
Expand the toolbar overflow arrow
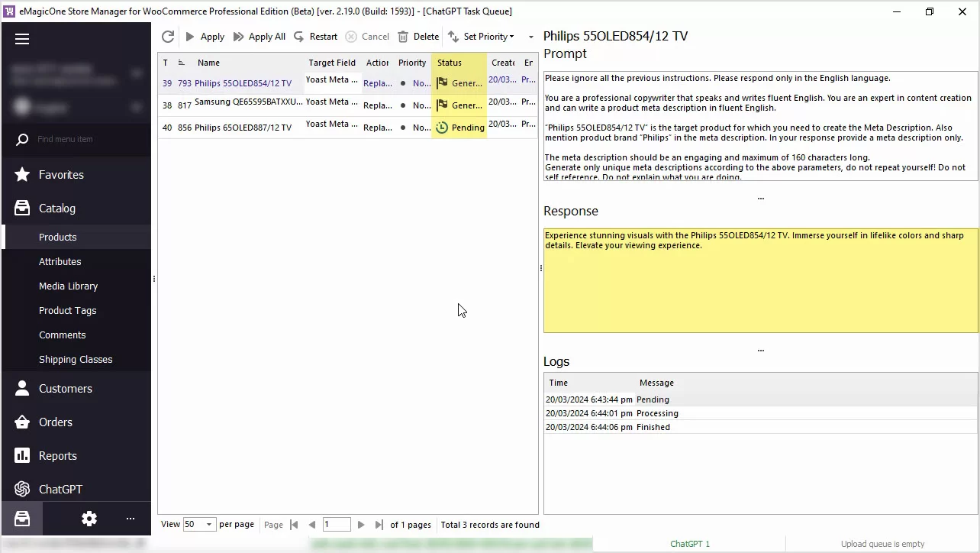click(530, 37)
